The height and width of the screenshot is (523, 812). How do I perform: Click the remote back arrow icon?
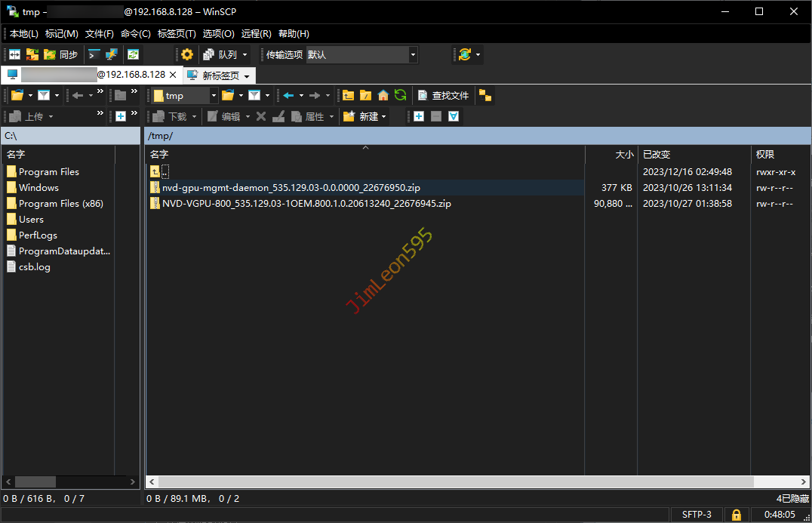288,95
